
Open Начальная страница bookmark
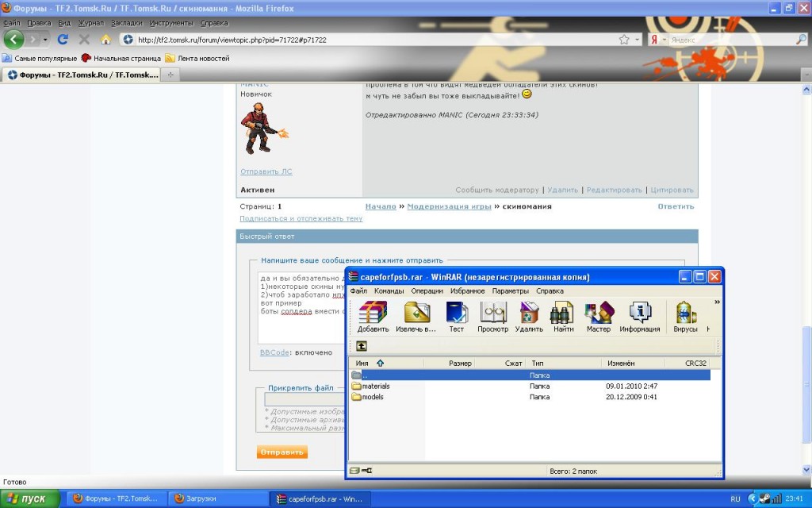point(121,59)
